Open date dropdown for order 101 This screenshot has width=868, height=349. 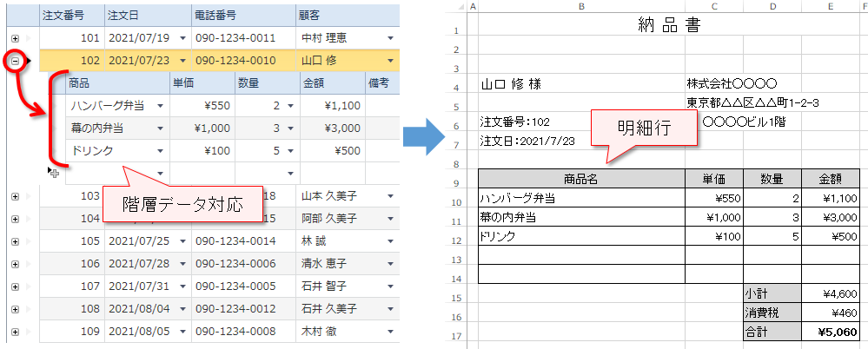[182, 38]
